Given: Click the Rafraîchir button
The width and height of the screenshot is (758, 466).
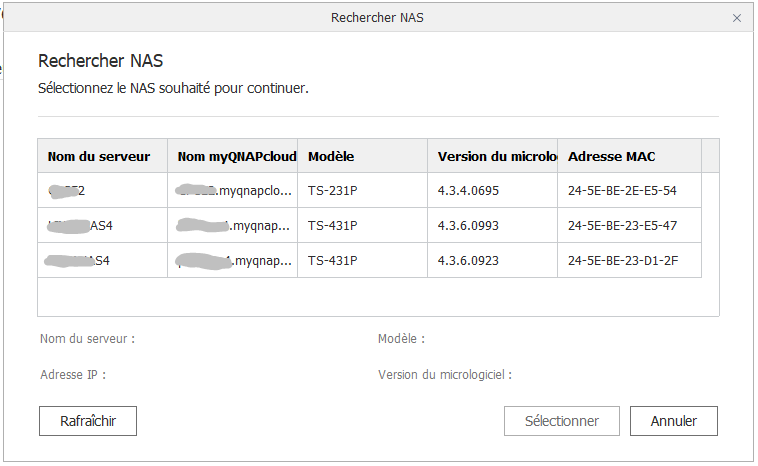Looking at the screenshot, I should 88,421.
